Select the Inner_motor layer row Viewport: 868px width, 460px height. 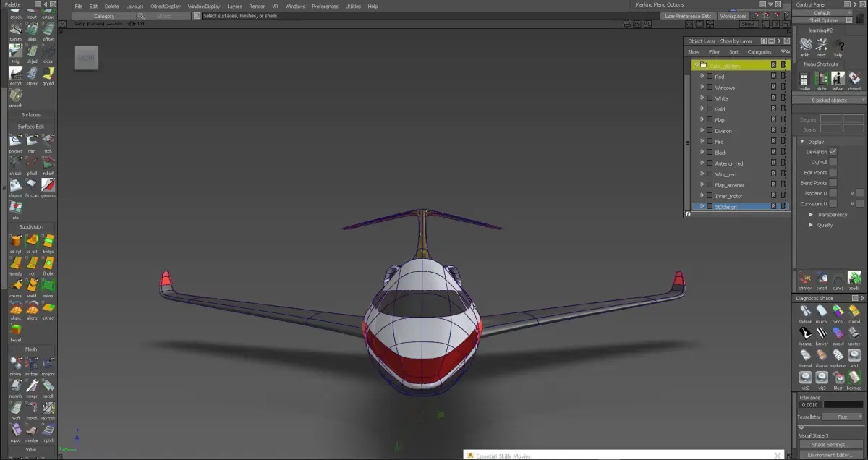tap(739, 195)
